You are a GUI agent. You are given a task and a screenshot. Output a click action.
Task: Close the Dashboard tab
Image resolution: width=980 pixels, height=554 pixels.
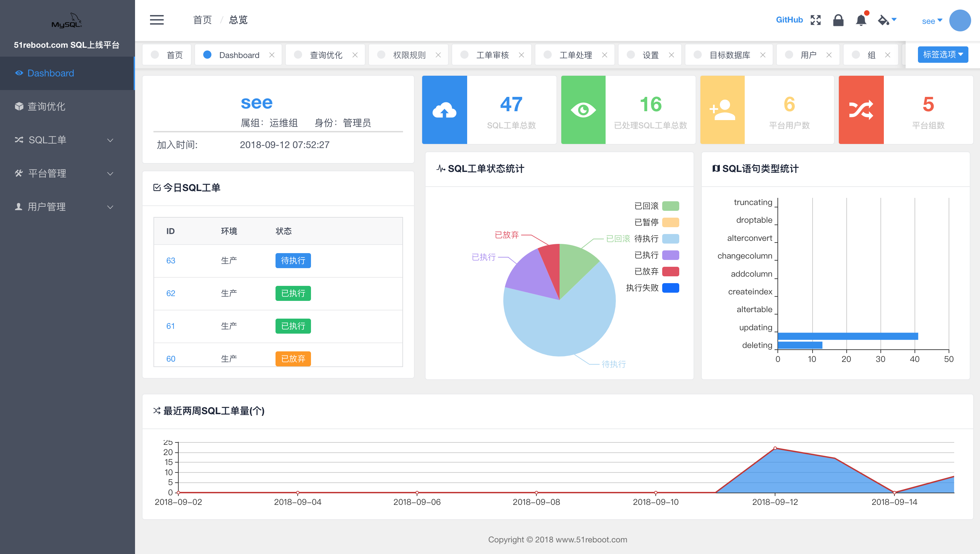tap(272, 55)
